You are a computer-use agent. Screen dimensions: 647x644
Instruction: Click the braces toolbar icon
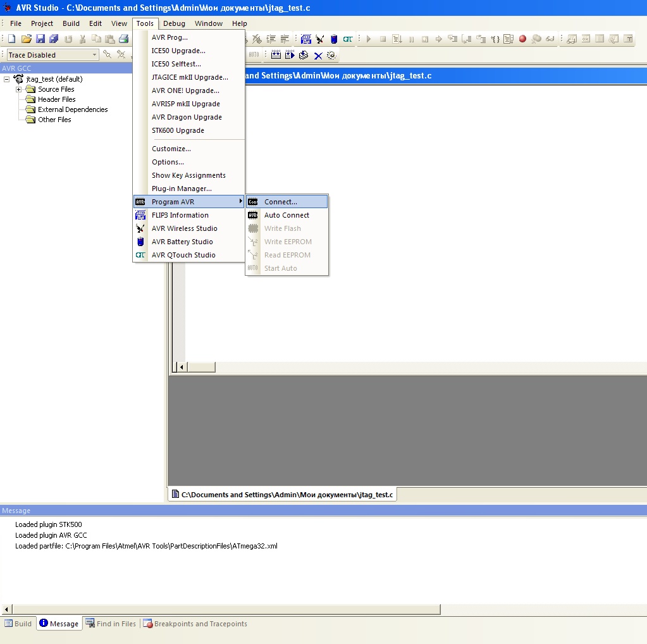click(x=495, y=39)
